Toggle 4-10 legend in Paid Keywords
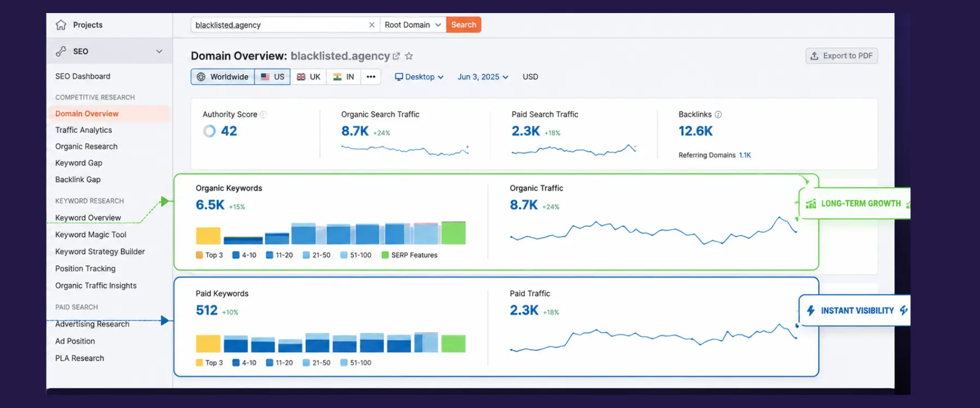 (244, 363)
